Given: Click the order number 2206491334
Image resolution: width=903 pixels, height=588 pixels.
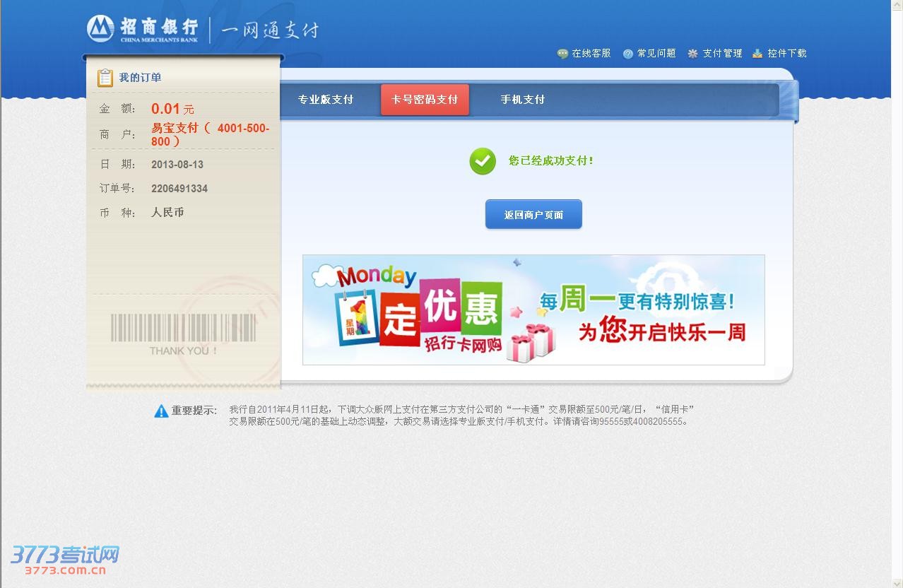Looking at the screenshot, I should click(x=179, y=189).
